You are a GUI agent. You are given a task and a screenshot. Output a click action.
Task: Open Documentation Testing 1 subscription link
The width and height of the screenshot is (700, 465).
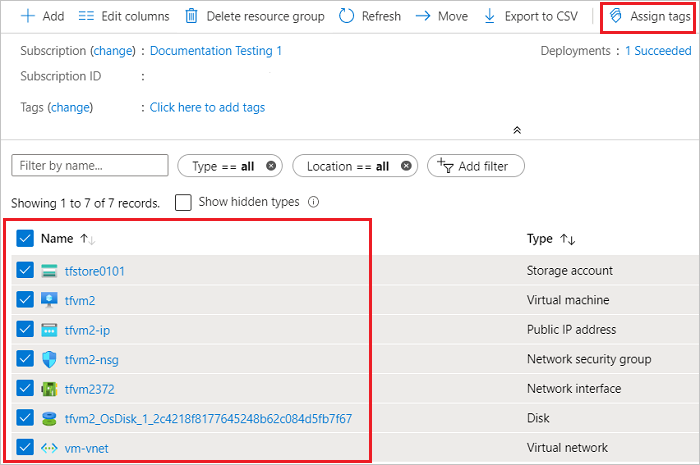216,51
